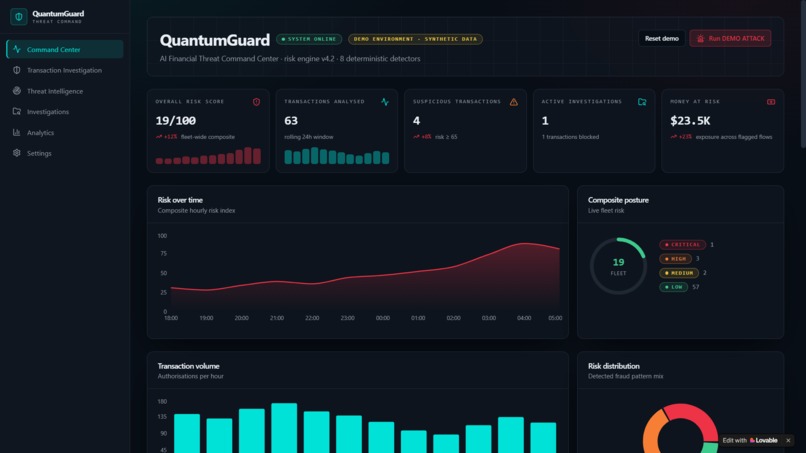The width and height of the screenshot is (806, 453).
Task: Click the cash icon on Money at Risk
Action: [771, 102]
